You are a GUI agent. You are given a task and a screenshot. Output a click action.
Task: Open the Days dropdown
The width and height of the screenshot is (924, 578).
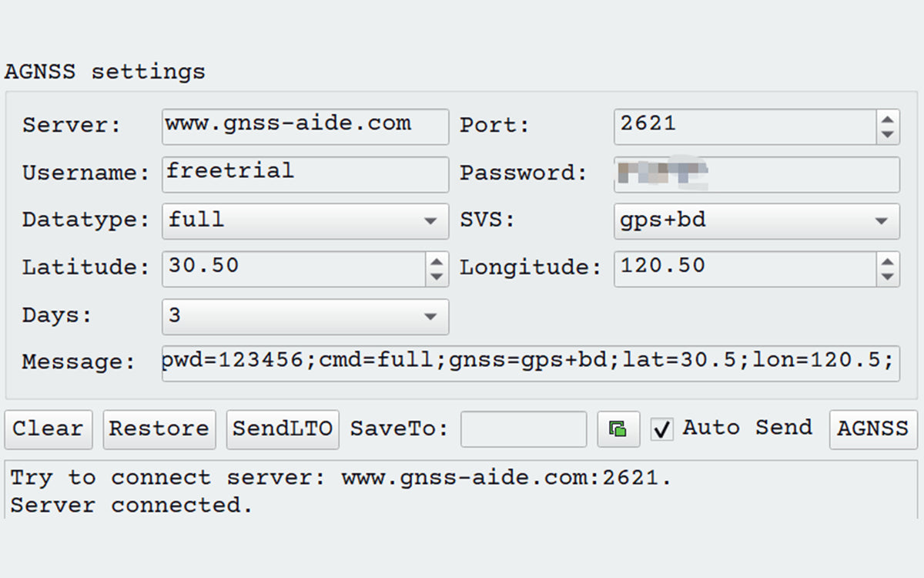point(305,317)
